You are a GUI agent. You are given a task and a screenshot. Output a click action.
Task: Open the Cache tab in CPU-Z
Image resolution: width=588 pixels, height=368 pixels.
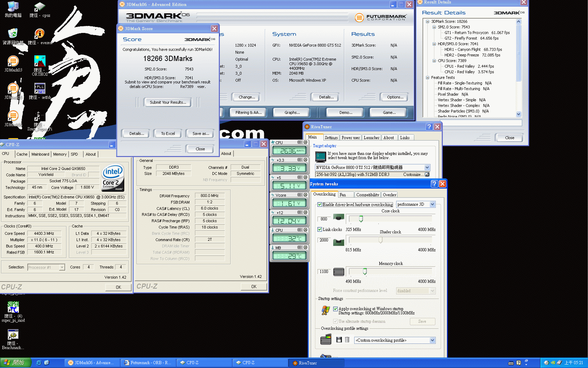pos(22,154)
